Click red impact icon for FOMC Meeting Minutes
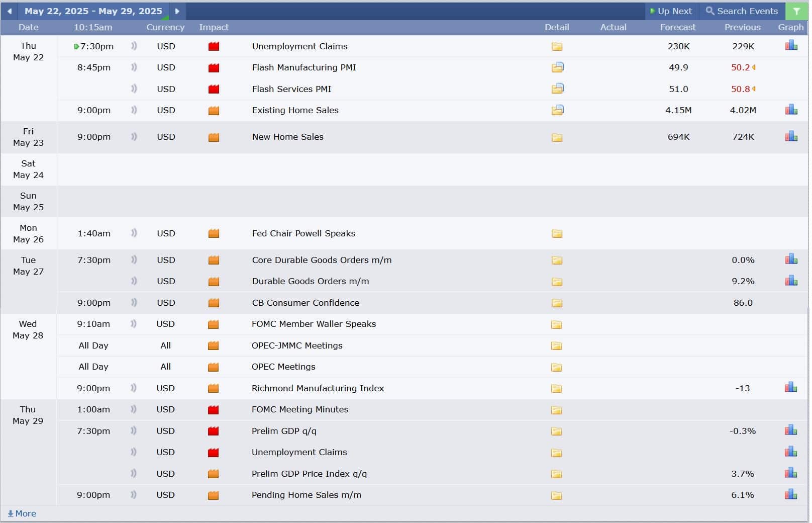The image size is (812, 523). tap(214, 410)
